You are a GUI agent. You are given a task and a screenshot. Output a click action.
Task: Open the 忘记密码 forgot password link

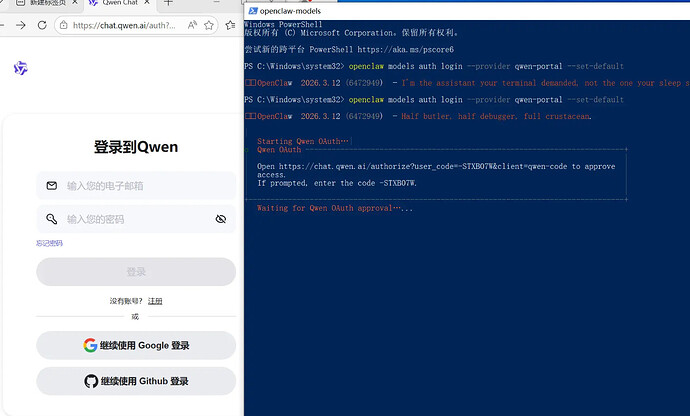coord(49,243)
